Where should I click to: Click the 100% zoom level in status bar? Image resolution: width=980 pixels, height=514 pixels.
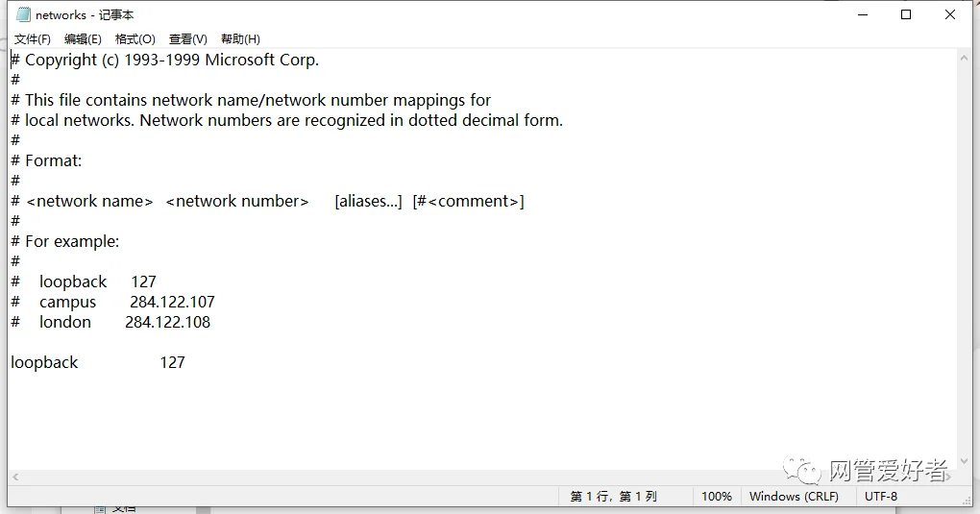click(x=716, y=496)
